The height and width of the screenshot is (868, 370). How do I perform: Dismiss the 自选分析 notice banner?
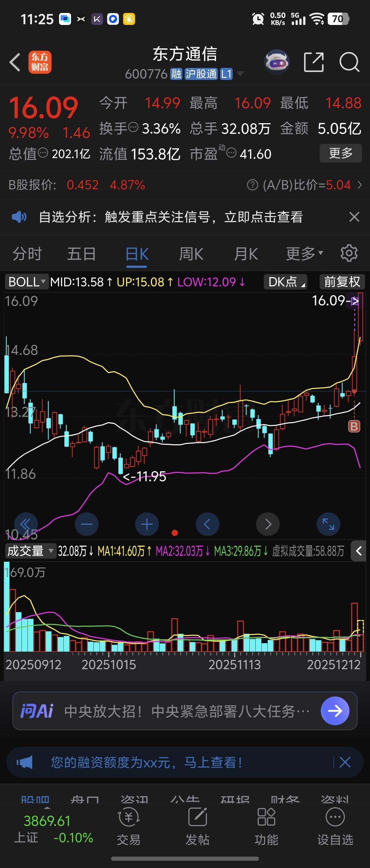[354, 217]
